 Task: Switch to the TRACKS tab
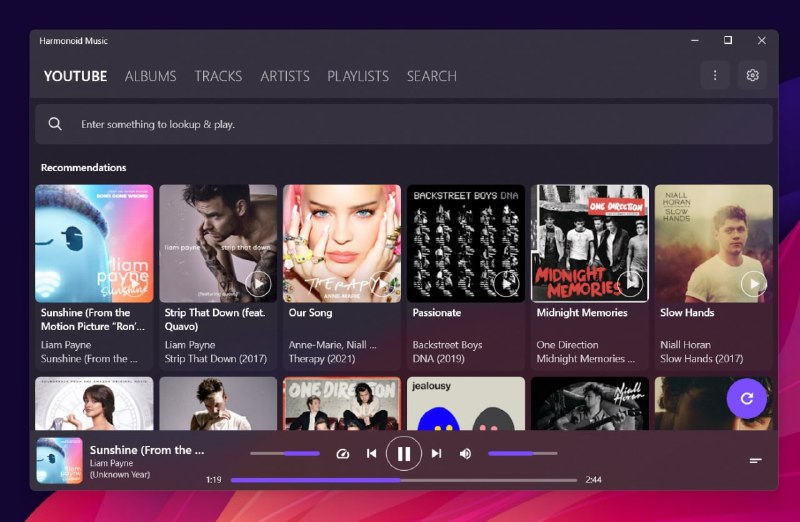click(x=218, y=76)
